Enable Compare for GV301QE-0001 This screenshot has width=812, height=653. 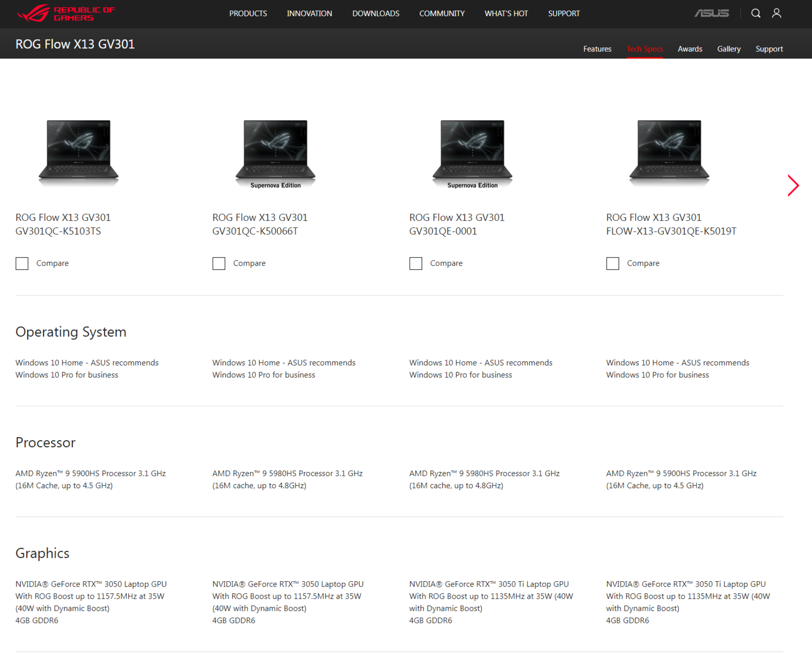click(x=416, y=263)
